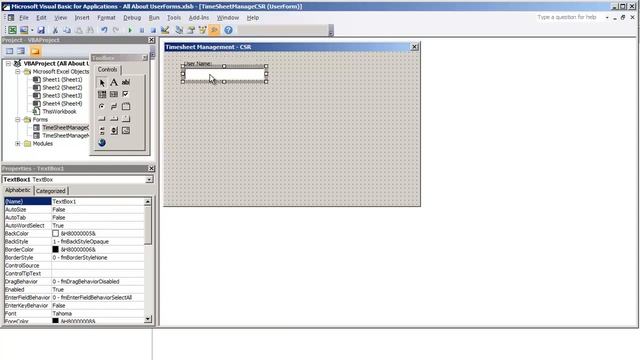Click the Find binoculars icon
Screen dimensions: 640x360
[90, 30]
